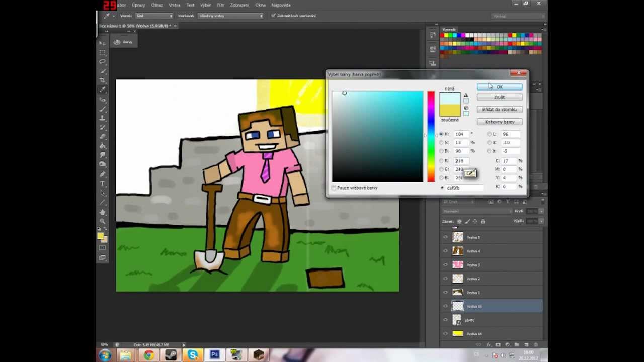
Task: Select the Eraser tool
Action: [102, 136]
